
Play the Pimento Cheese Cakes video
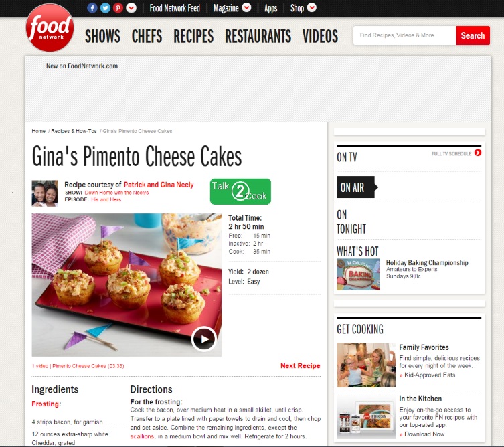[x=203, y=339]
